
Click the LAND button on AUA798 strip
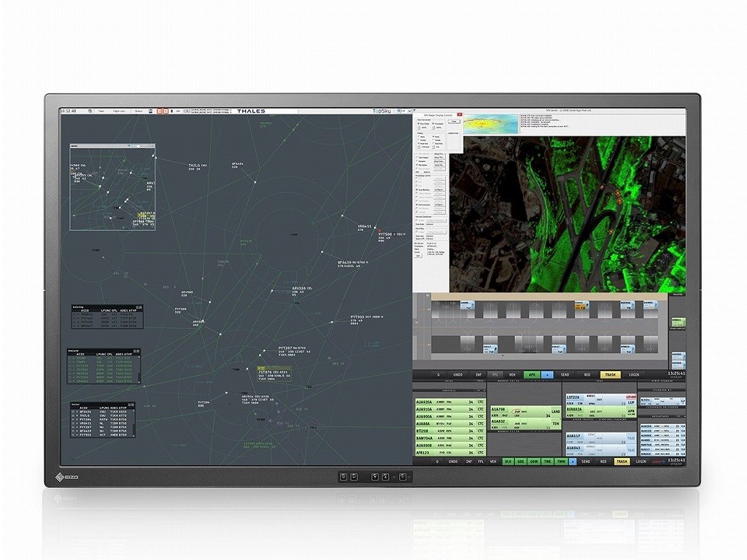point(555,411)
